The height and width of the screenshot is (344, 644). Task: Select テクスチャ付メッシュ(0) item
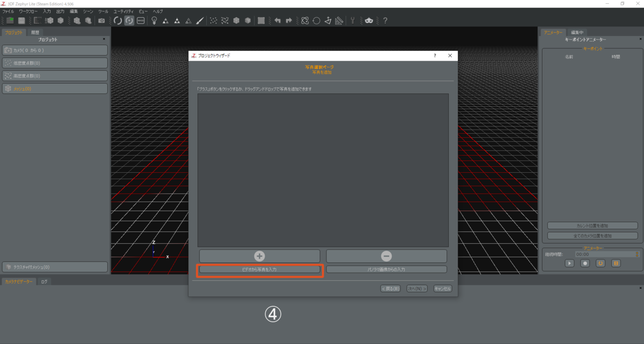coord(55,267)
